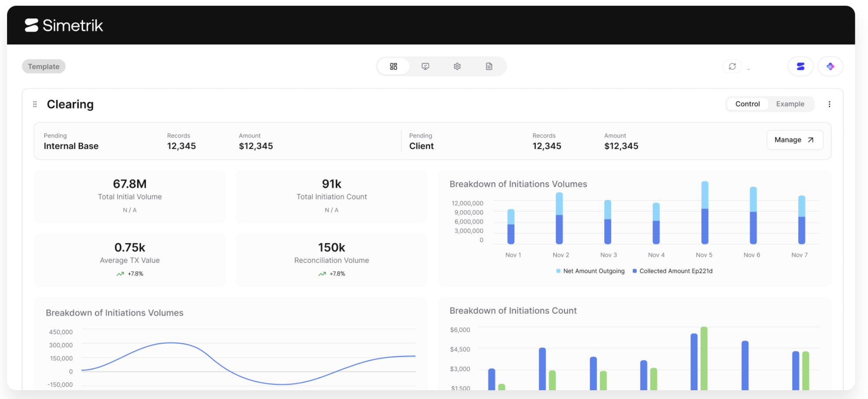Click the $6,000 axis value

pyautogui.click(x=460, y=330)
